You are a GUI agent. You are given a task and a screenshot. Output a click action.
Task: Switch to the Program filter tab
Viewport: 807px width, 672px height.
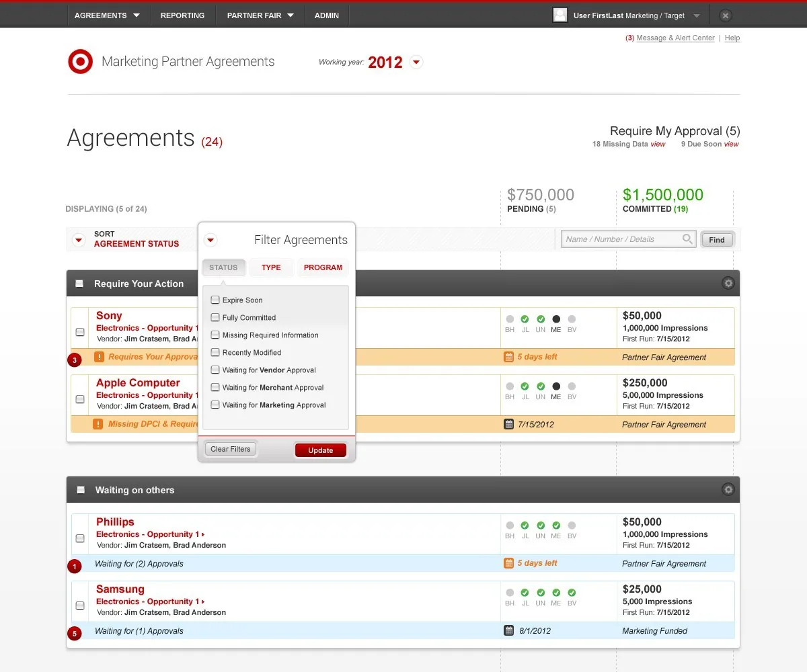(x=323, y=267)
